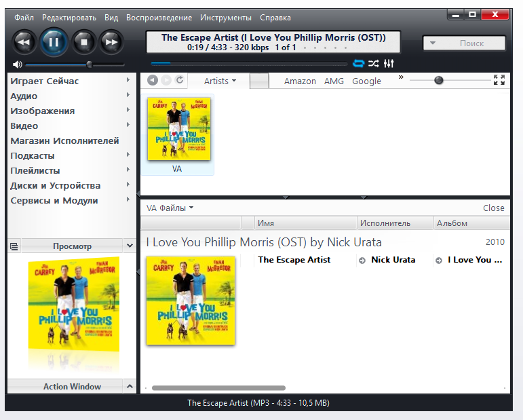Screen dimensions: 523x420
Task: Expand the Action Window chevron
Action: coord(130,386)
